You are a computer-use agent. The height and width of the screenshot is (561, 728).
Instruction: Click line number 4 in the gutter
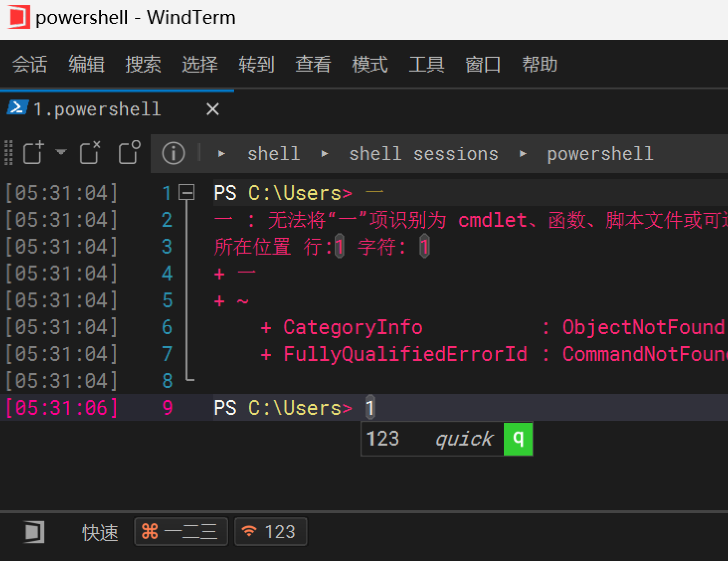click(x=167, y=274)
